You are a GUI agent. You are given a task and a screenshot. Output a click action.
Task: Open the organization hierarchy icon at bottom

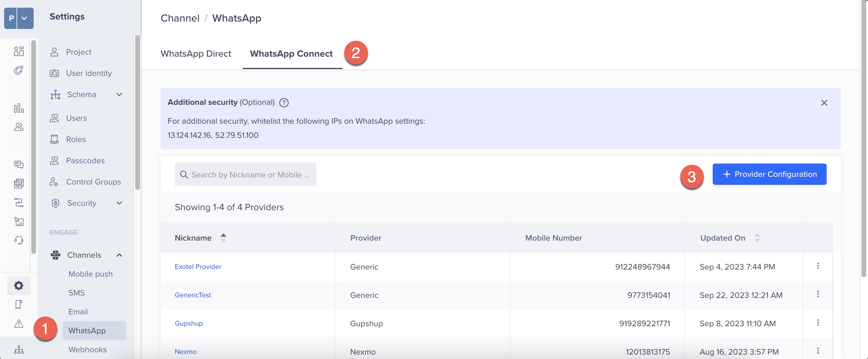tap(19, 350)
